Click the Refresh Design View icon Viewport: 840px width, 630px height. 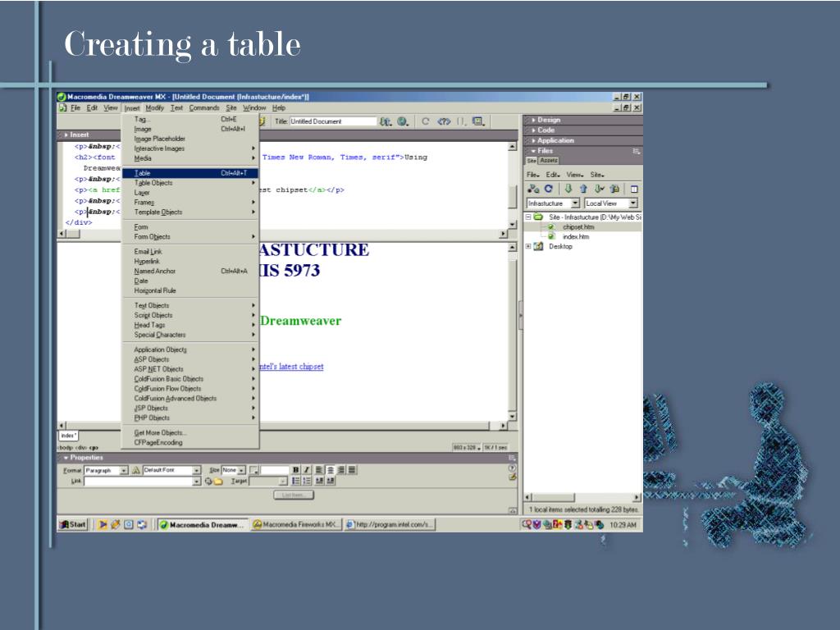pyautogui.click(x=426, y=121)
